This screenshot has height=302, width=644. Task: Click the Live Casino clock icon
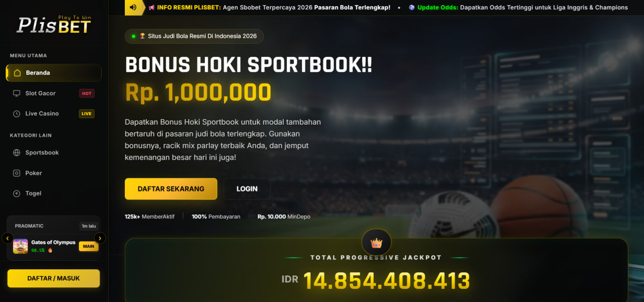[17, 114]
